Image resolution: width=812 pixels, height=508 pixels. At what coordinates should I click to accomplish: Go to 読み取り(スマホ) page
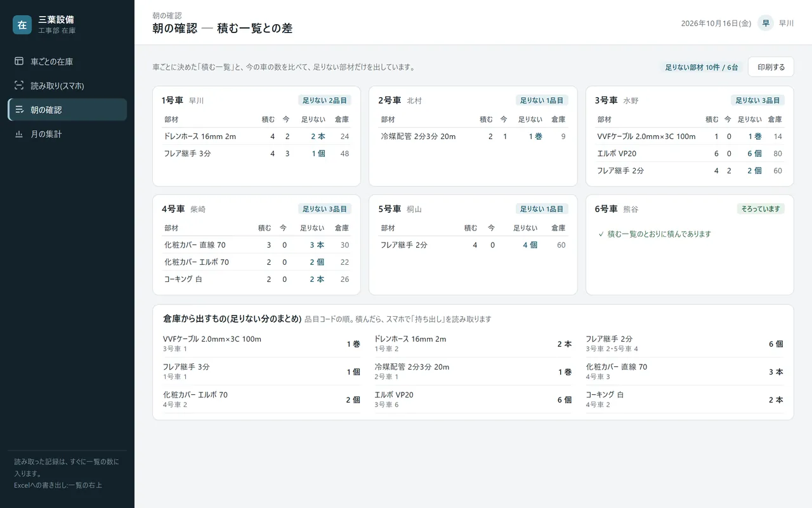(x=67, y=86)
